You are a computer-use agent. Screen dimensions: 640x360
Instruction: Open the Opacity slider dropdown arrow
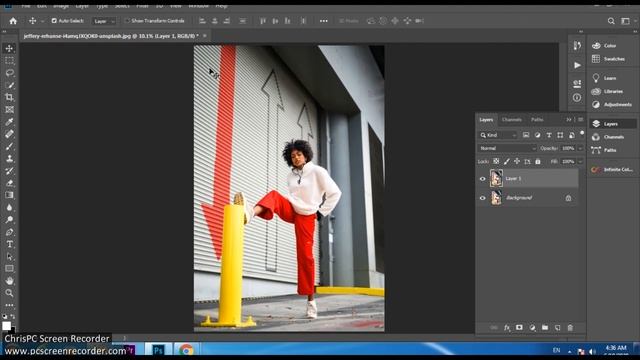pos(580,148)
